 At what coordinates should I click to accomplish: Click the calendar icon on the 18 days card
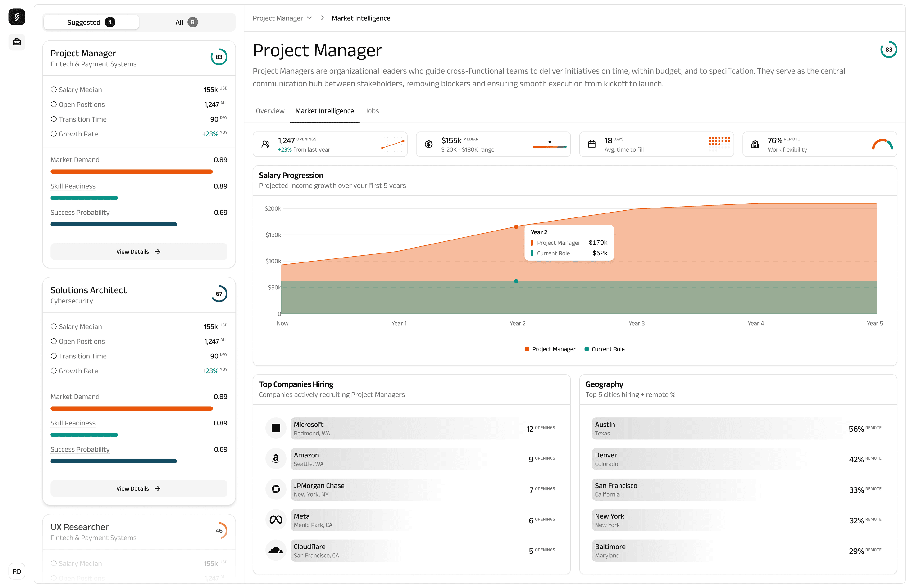coord(592,144)
